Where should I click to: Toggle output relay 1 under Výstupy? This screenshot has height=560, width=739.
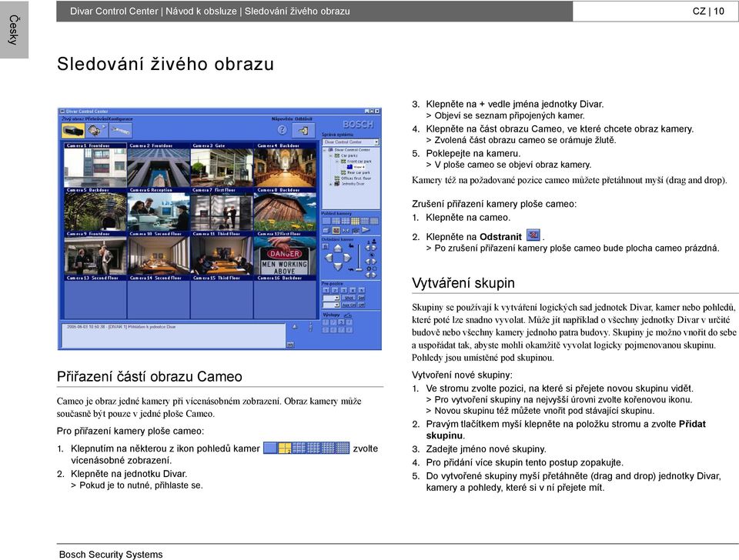pos(326,322)
